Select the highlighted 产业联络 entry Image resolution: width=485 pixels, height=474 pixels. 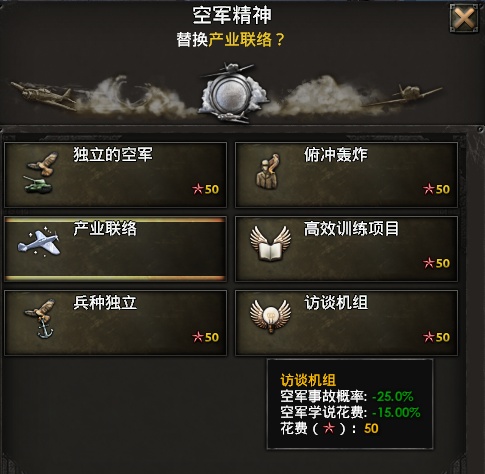[115, 249]
